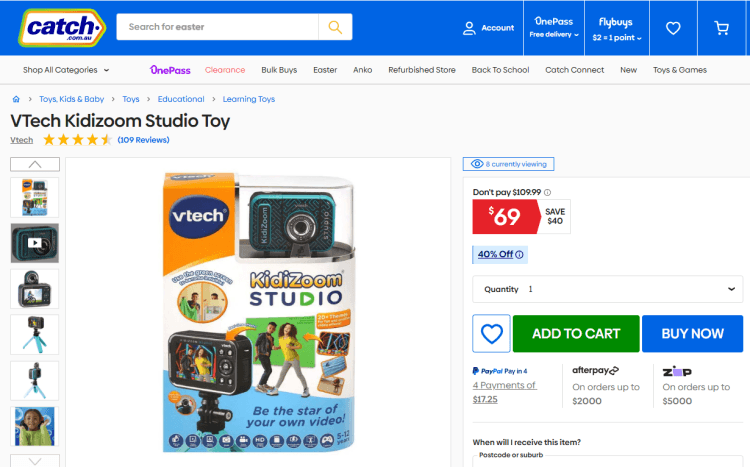Screen dimensions: 750x467
Task: Select second camera-on-tripod thumbnail
Action: click(34, 380)
